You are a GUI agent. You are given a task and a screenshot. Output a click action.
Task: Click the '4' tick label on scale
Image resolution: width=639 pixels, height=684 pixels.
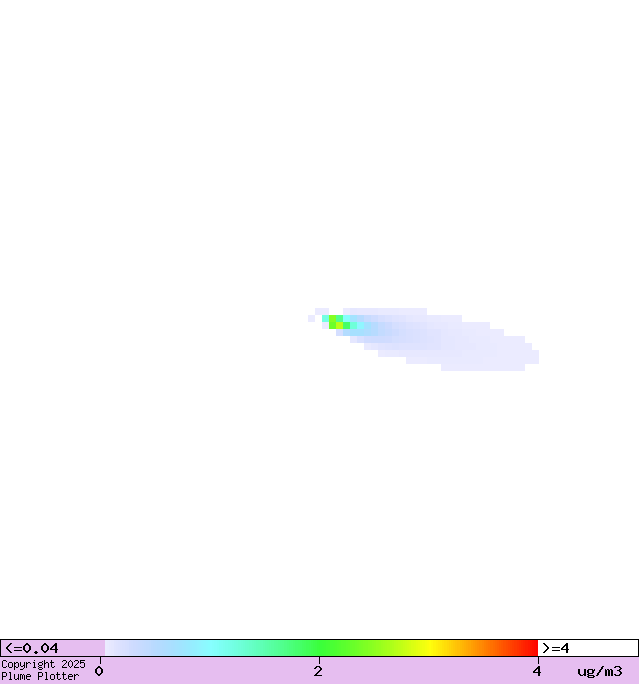coord(537,671)
